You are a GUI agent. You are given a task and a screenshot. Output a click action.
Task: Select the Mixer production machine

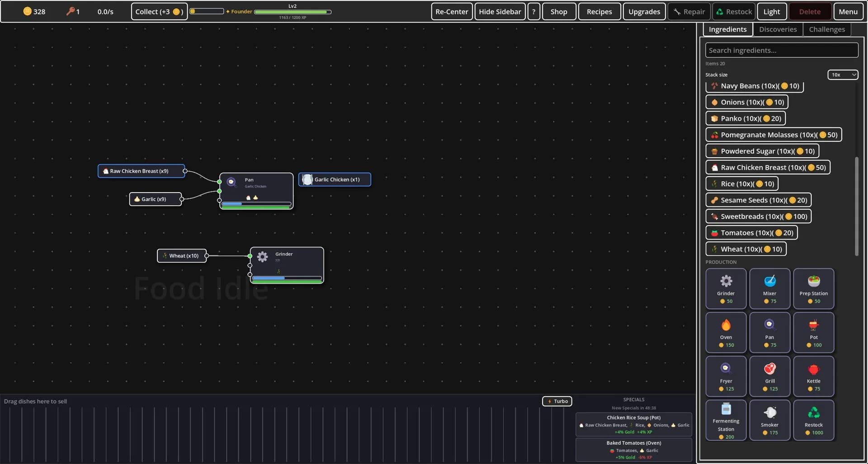click(769, 289)
